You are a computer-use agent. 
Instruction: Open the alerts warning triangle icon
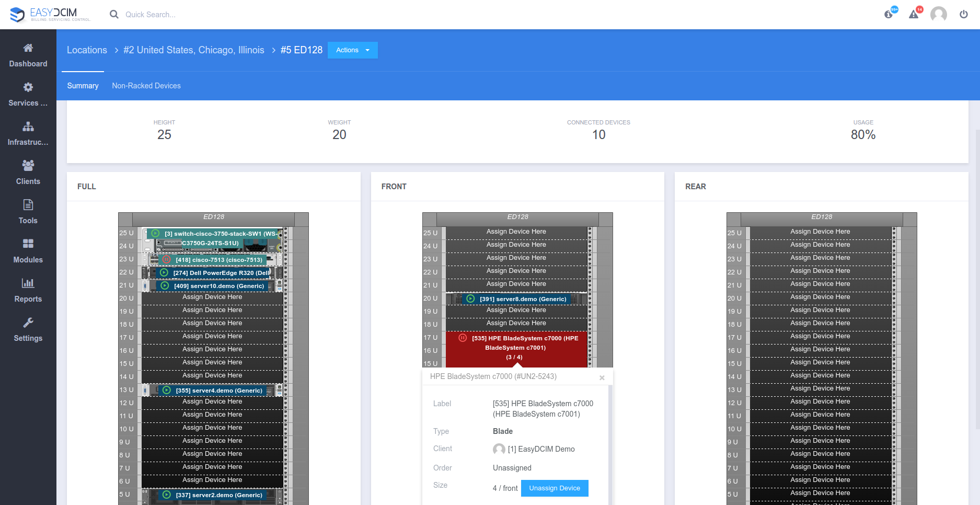(915, 14)
